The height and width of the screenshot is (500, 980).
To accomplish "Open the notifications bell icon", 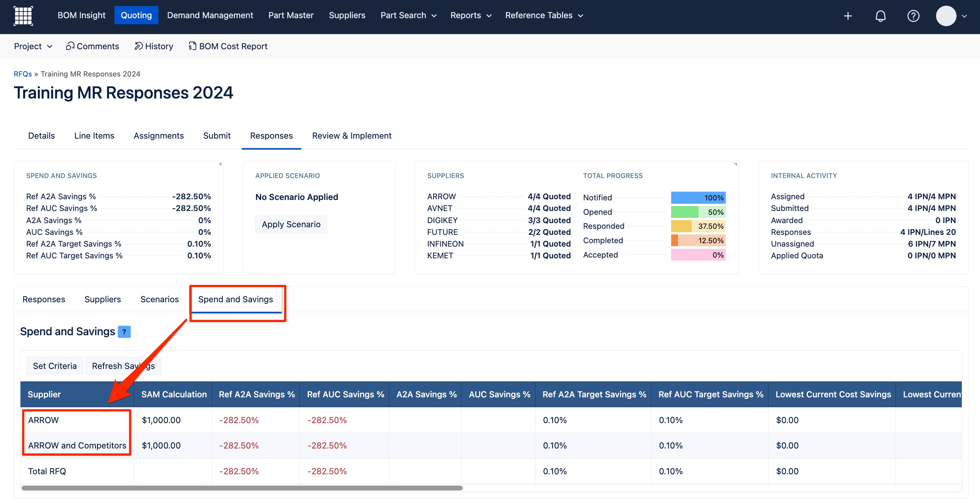I will point(880,16).
